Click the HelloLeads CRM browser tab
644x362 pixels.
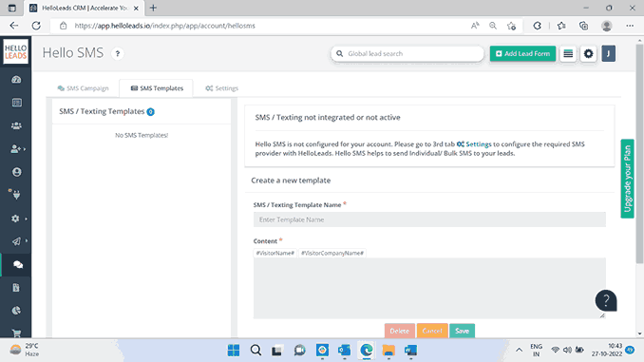pos(85,8)
